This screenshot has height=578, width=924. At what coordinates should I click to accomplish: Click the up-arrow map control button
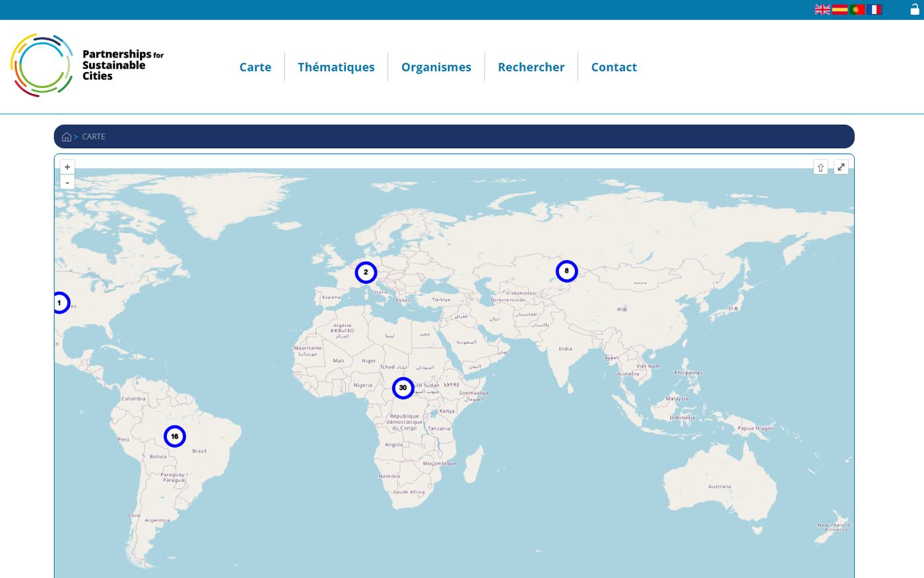click(820, 167)
